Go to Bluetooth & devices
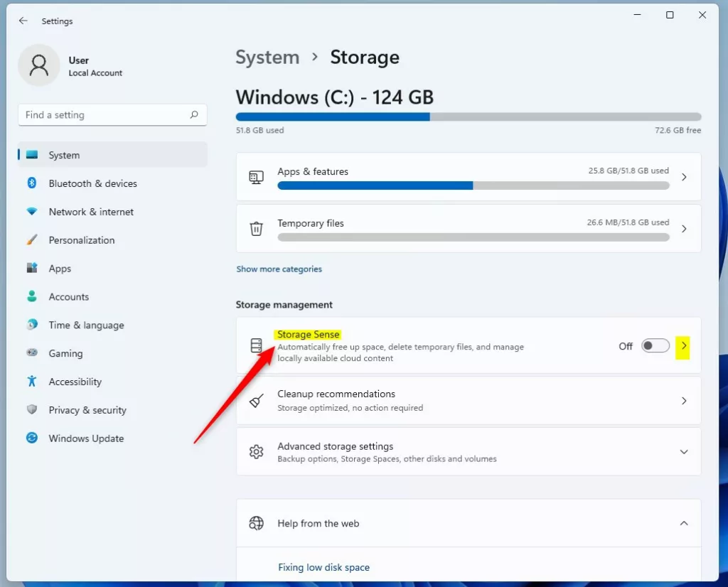 (113, 183)
